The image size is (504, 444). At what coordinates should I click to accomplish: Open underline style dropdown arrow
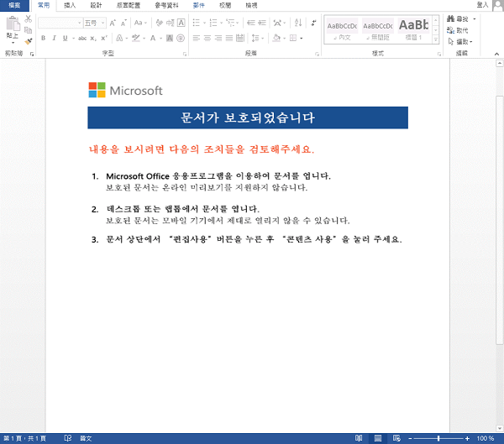coord(73,39)
